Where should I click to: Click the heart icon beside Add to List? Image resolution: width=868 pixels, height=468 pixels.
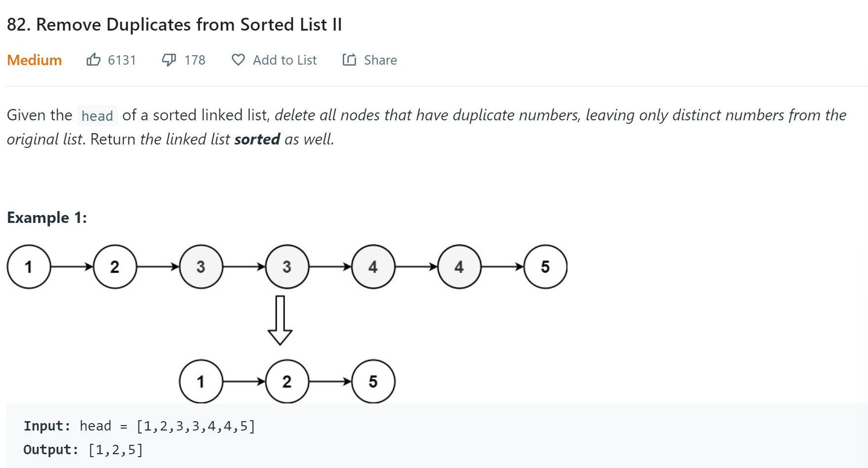(238, 60)
